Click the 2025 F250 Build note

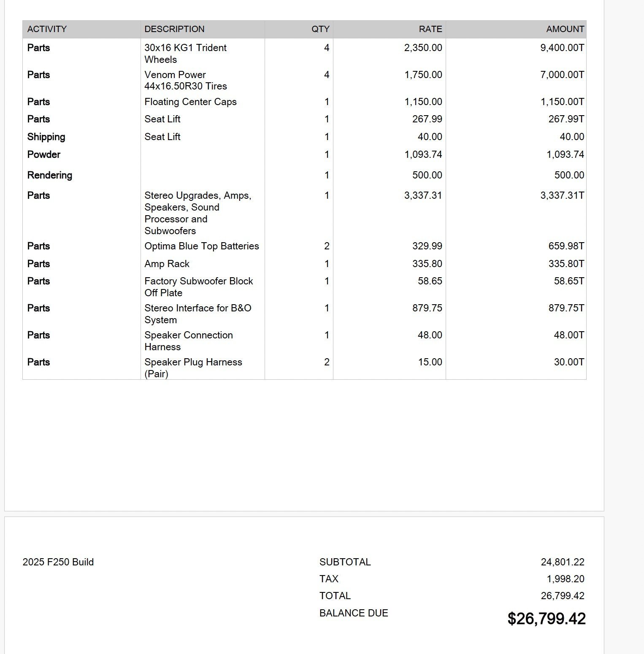click(58, 562)
